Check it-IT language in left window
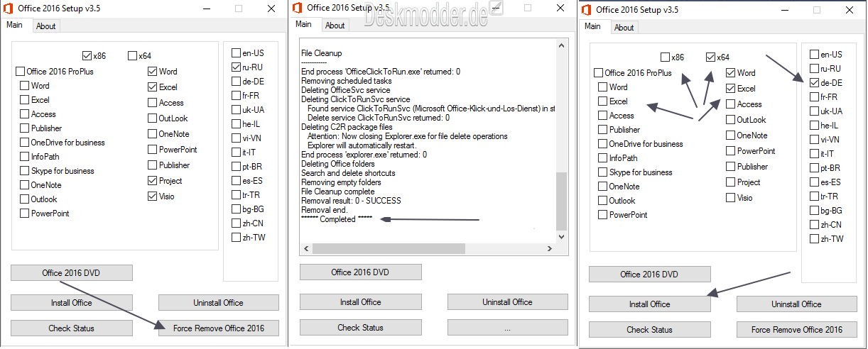 point(236,153)
